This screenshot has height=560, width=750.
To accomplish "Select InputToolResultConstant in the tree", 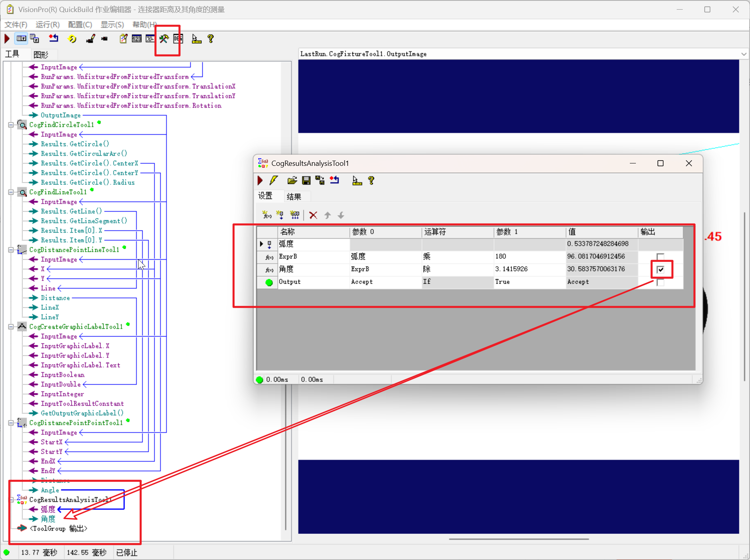I will 82,404.
